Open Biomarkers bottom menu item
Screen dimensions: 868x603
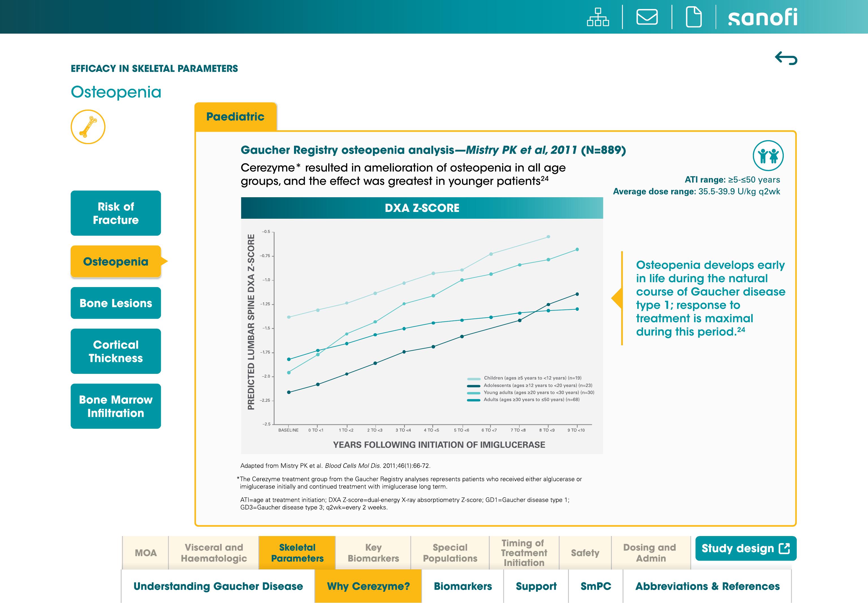463,586
